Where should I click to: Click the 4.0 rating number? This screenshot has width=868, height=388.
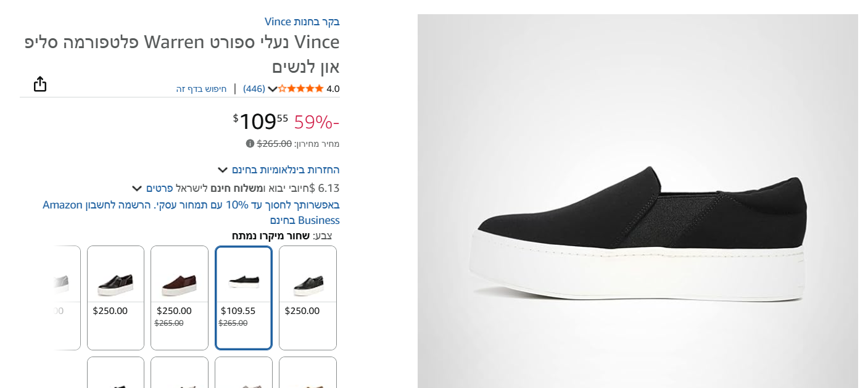[333, 89]
